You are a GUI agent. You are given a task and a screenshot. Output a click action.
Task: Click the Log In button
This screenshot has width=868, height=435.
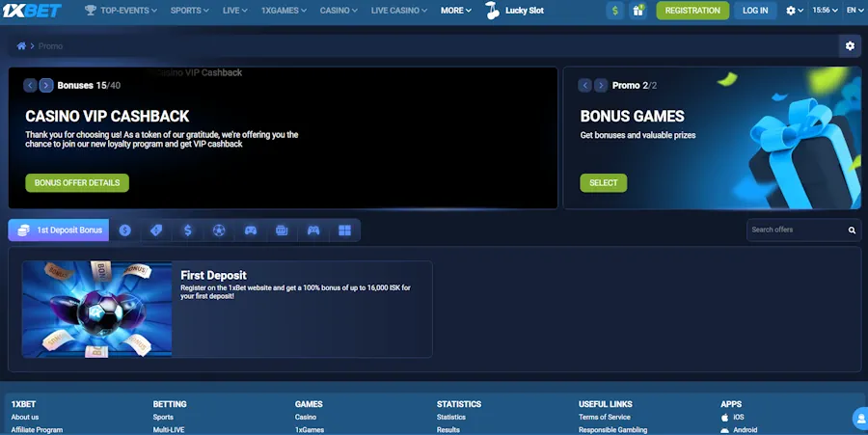pos(755,11)
